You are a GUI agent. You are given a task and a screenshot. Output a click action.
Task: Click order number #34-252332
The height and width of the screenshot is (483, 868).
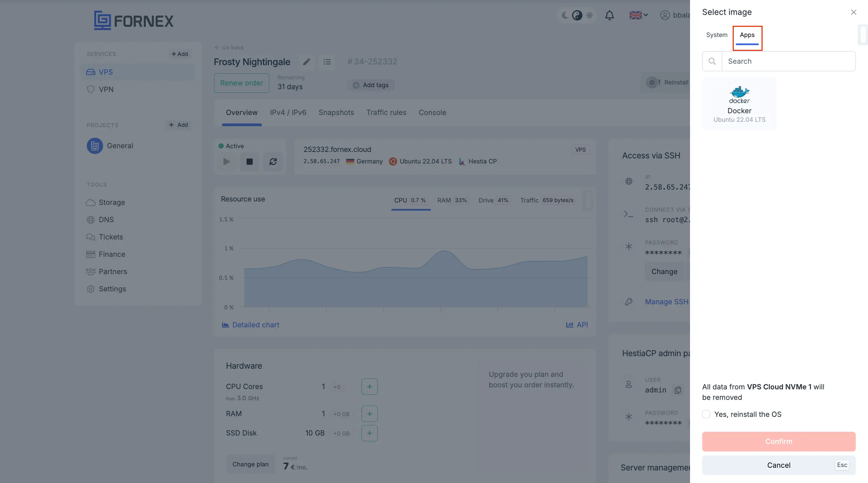372,62
